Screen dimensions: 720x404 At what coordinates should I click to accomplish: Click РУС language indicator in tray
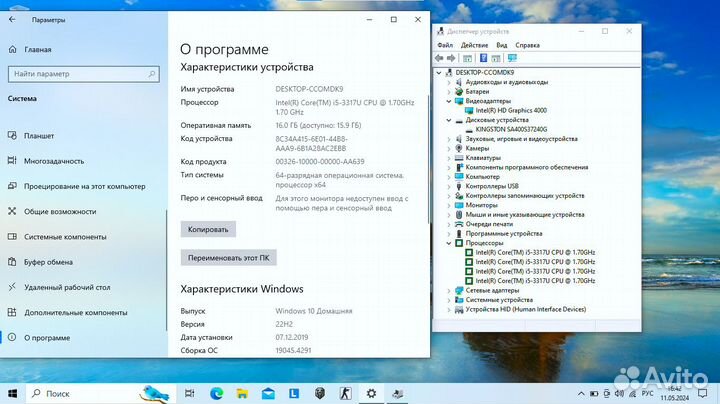(647, 393)
